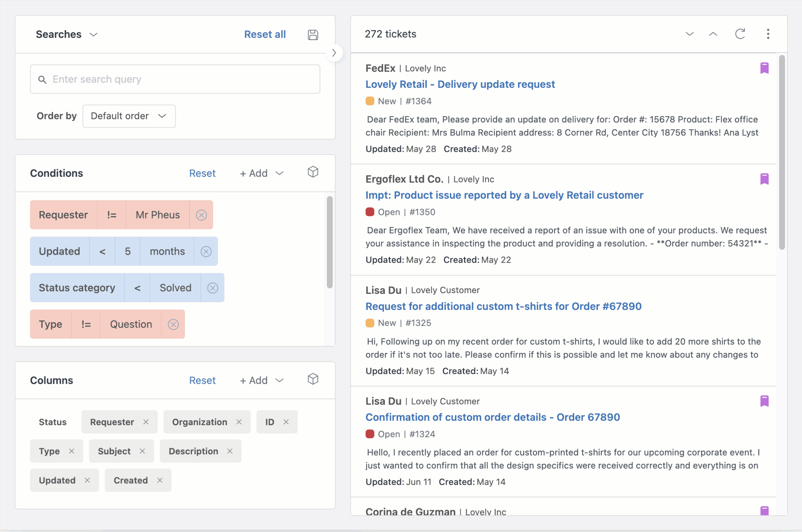Go to previous ticket with up chevron
This screenshot has height=532, width=802.
pos(713,34)
